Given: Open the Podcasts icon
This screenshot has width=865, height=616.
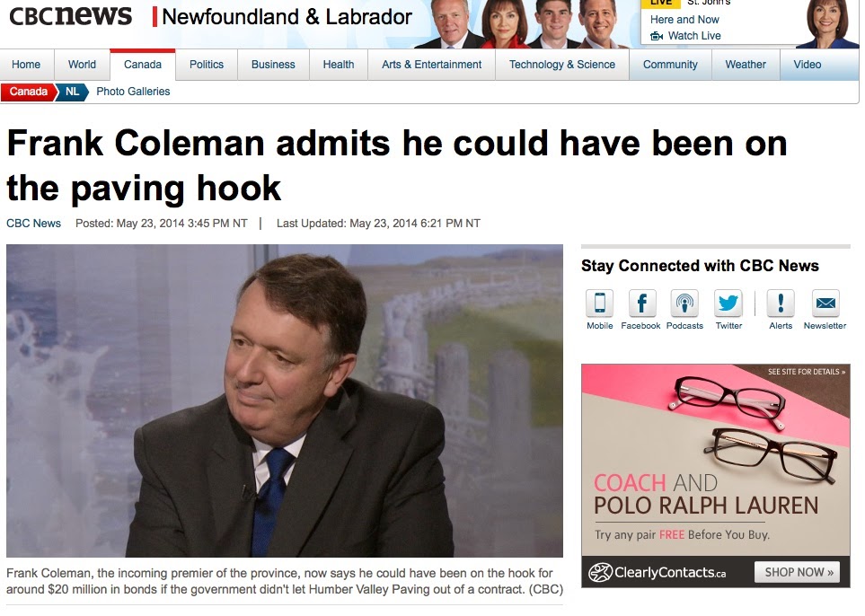Looking at the screenshot, I should 684,303.
